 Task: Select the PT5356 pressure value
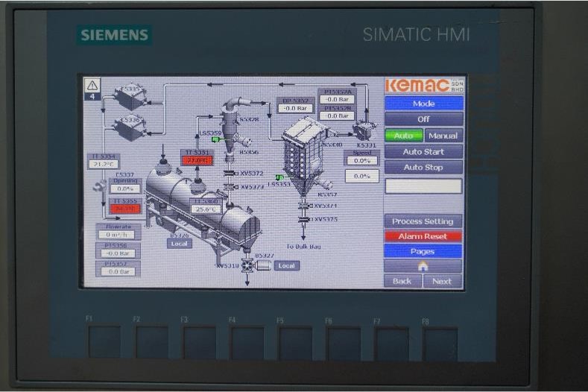tap(118, 253)
